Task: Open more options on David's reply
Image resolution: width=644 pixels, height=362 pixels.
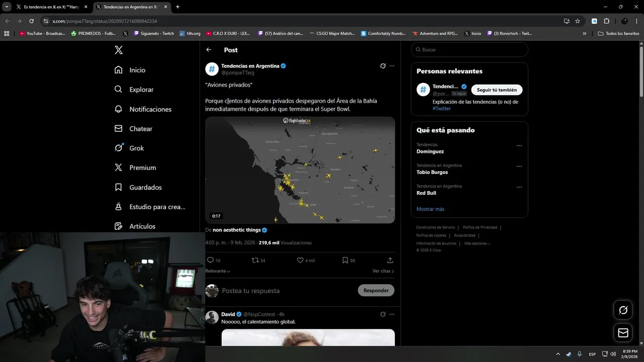Action: point(392,314)
